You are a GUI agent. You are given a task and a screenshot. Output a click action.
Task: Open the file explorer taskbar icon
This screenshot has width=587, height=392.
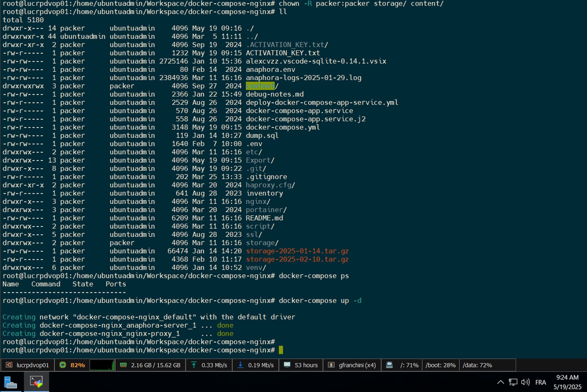[11, 382]
